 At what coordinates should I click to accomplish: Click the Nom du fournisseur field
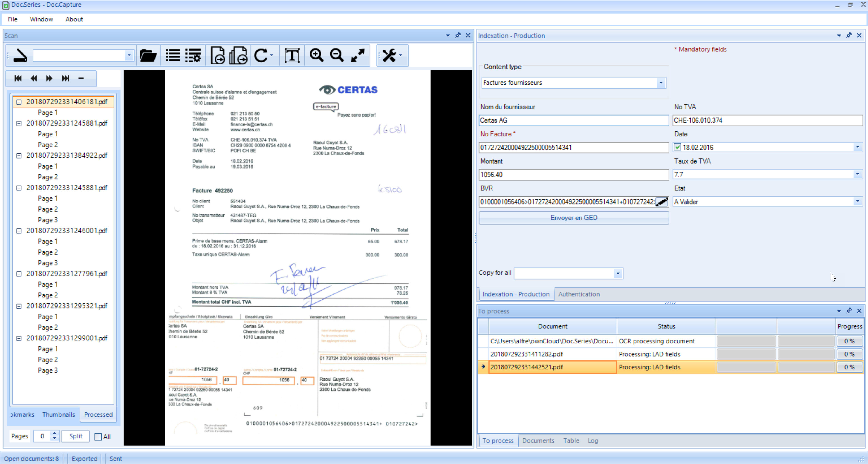pyautogui.click(x=573, y=120)
